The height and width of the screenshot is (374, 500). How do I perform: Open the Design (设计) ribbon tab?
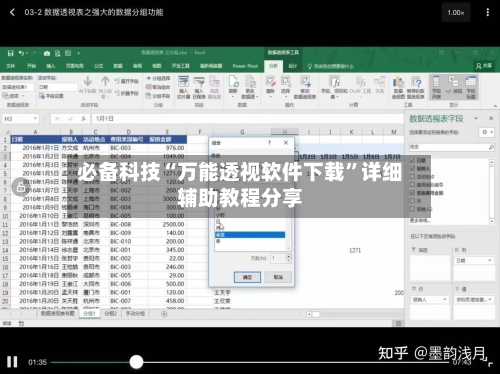coord(292,66)
